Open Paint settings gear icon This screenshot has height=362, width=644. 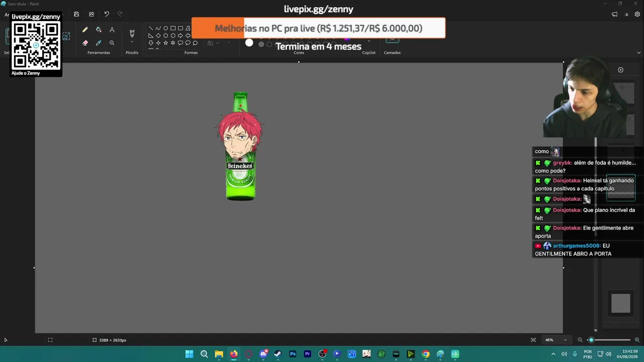pyautogui.click(x=637, y=14)
